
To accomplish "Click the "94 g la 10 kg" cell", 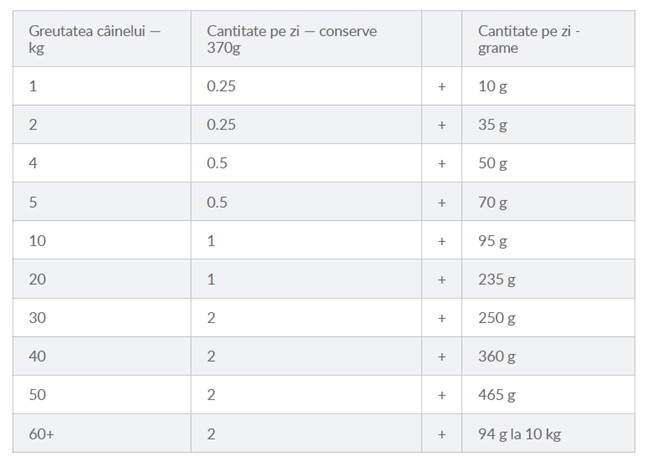I will [x=519, y=434].
